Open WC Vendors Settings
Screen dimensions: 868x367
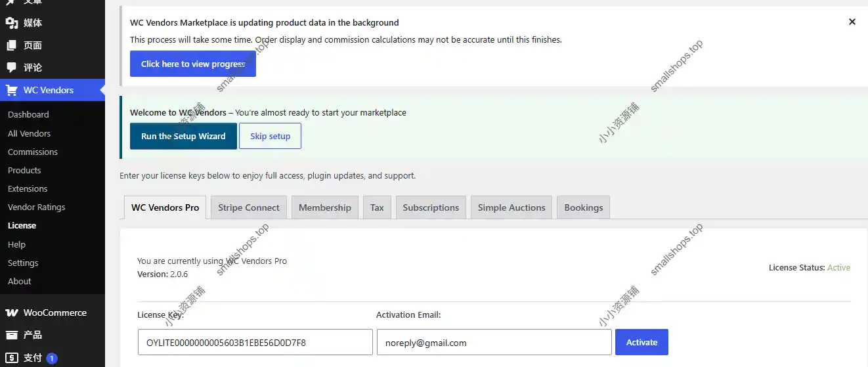click(23, 263)
